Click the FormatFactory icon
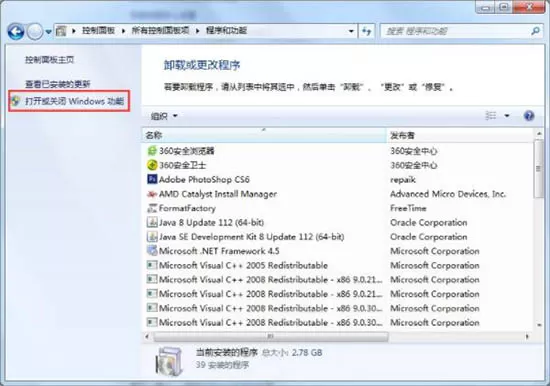The width and height of the screenshot is (550, 386). coord(152,208)
